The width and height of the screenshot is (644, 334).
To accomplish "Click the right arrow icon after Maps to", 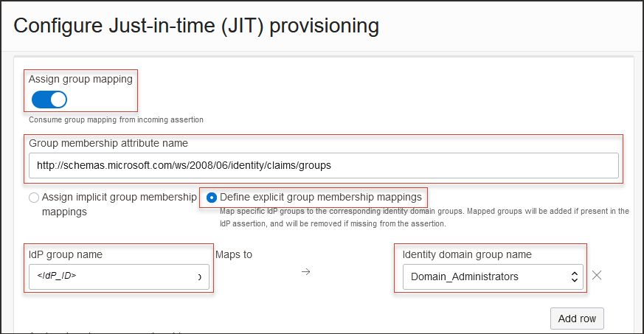I will [306, 272].
